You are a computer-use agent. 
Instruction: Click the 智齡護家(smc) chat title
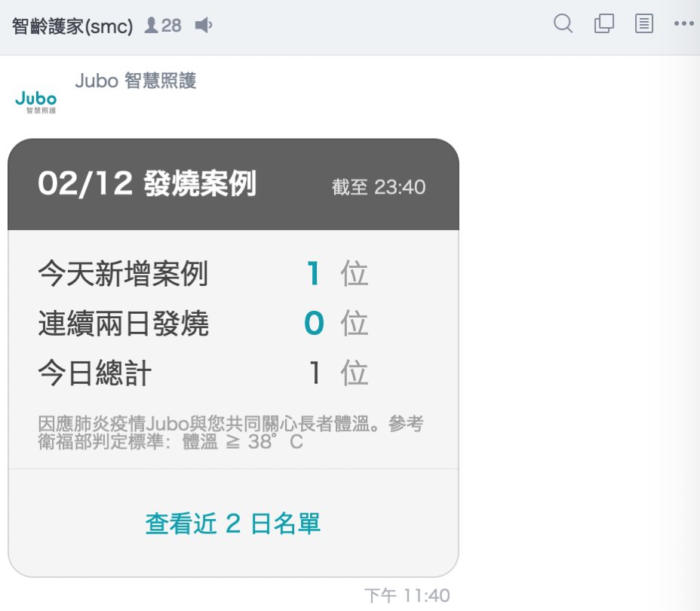[x=72, y=26]
